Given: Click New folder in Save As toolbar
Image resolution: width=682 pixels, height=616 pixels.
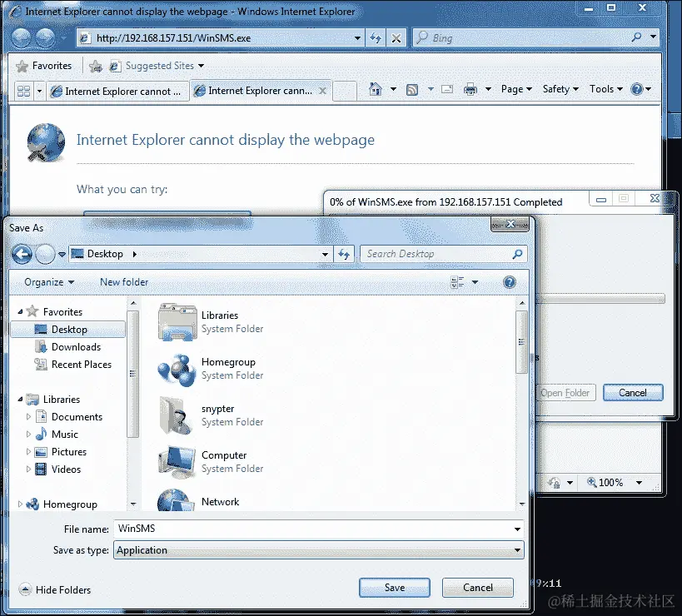Looking at the screenshot, I should 124,282.
